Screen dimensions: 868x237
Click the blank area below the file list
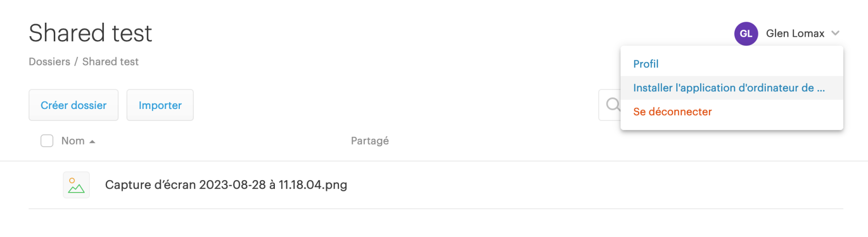434,223
